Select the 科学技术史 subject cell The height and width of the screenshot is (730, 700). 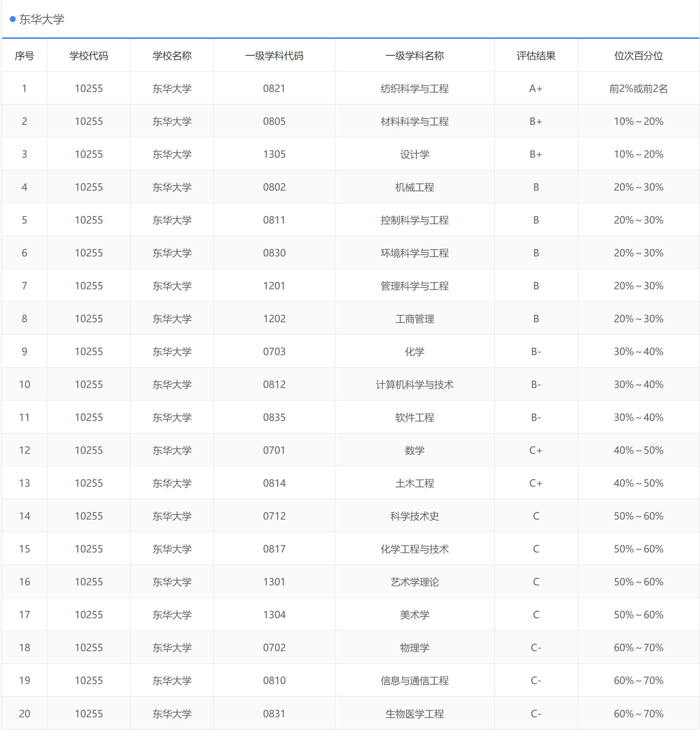point(415,516)
